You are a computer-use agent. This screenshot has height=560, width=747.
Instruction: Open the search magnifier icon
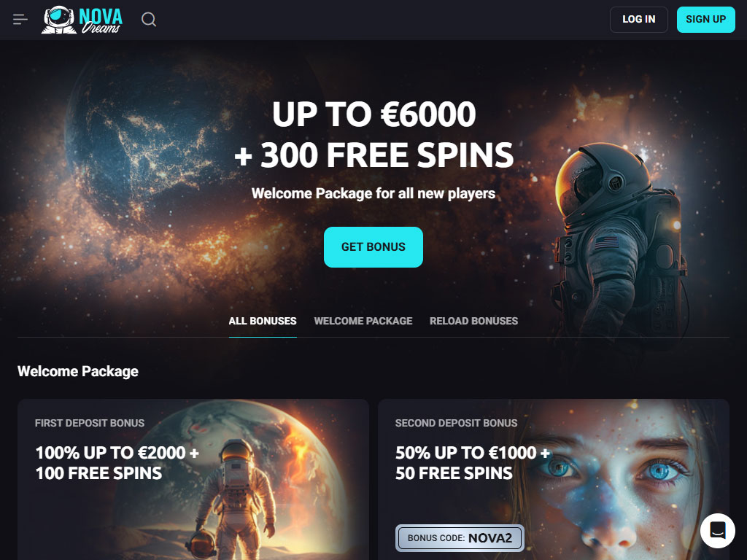pos(149,20)
